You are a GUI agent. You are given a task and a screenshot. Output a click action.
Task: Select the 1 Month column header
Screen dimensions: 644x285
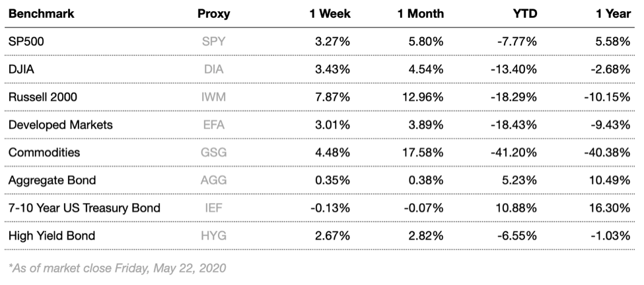coord(421,13)
